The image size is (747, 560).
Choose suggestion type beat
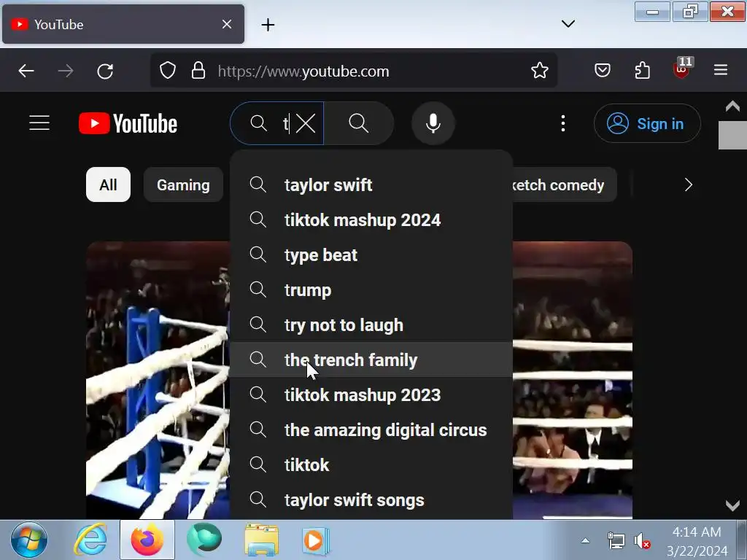click(371, 254)
